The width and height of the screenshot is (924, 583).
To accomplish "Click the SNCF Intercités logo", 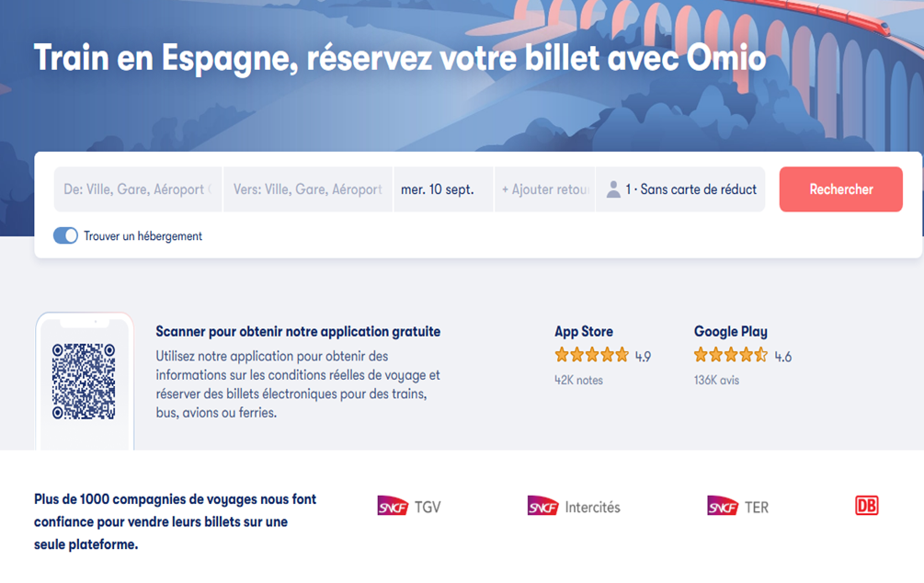I will [574, 507].
